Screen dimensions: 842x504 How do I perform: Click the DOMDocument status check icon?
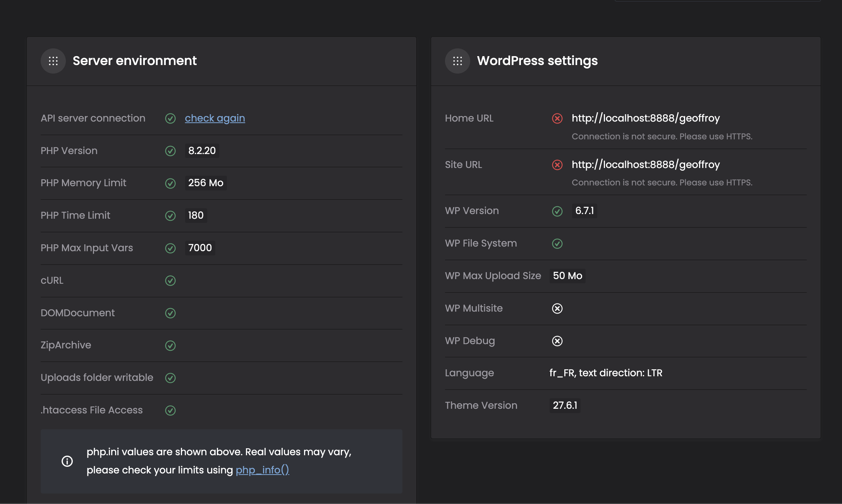(170, 313)
